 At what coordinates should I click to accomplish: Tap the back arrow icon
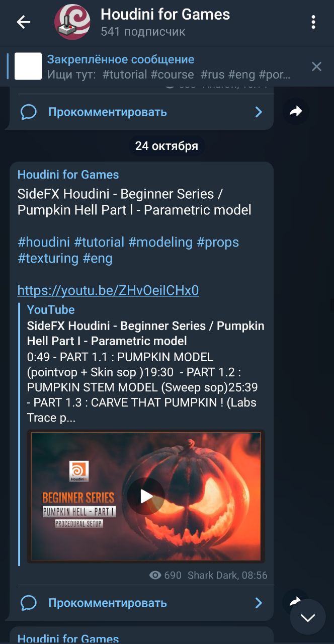[x=23, y=22]
